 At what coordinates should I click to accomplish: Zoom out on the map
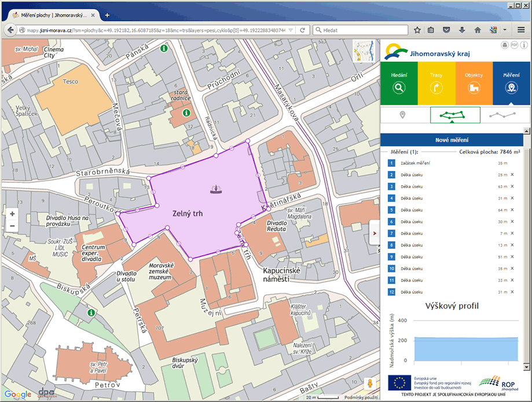tap(12, 226)
